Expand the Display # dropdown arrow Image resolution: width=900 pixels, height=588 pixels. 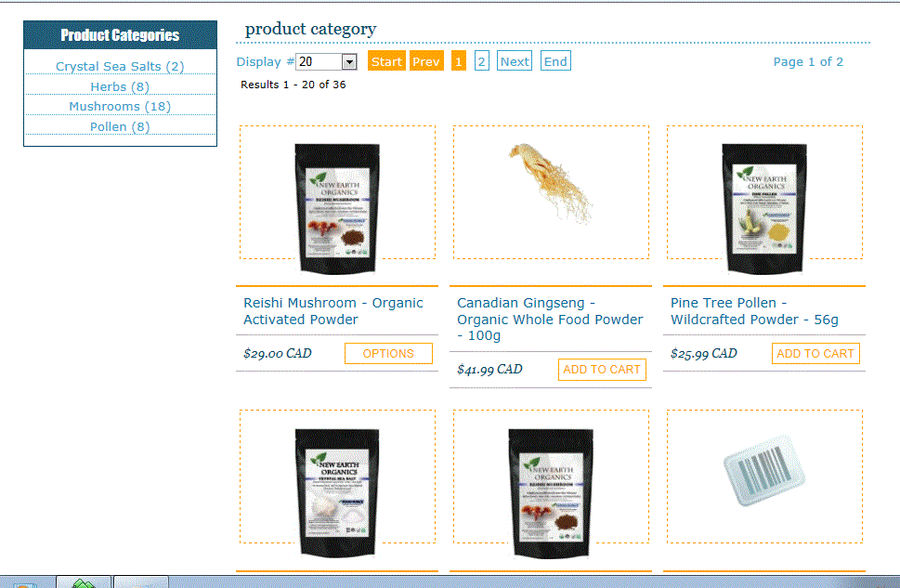(349, 62)
